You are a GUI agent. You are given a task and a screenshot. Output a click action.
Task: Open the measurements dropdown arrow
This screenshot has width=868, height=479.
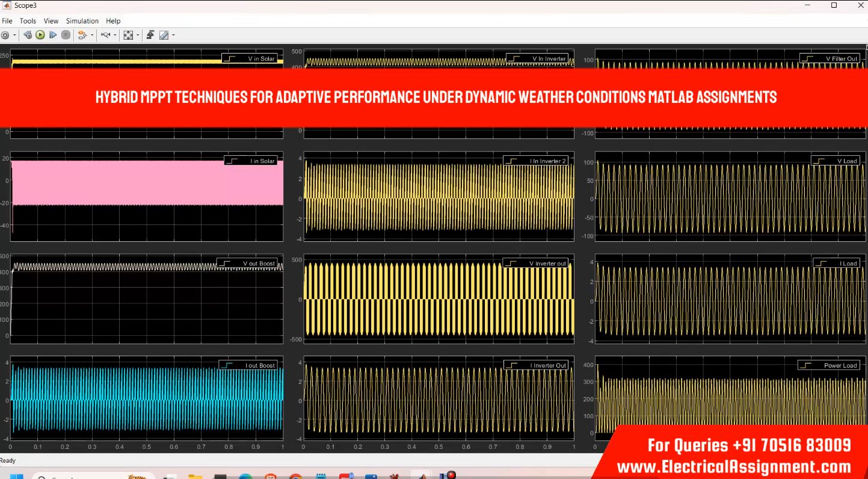(x=174, y=35)
